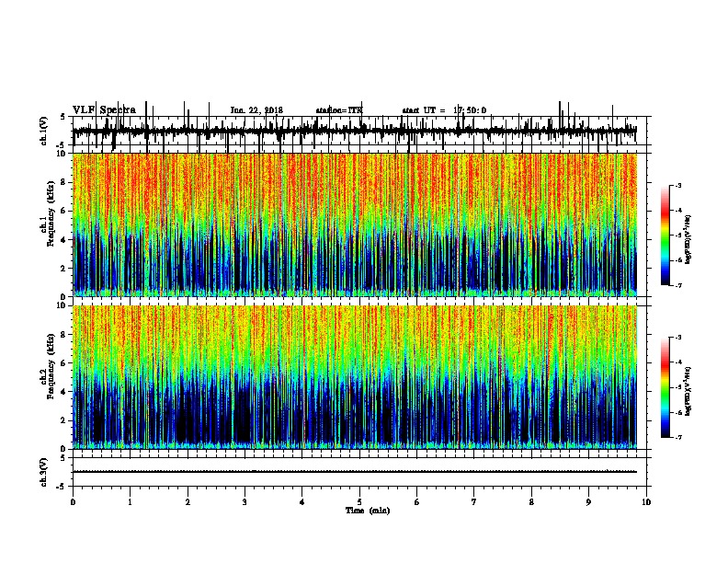Viewport: 728px width, 563px height.
Task: Click the flat ch.3 voltage trace
Action: tap(355, 472)
